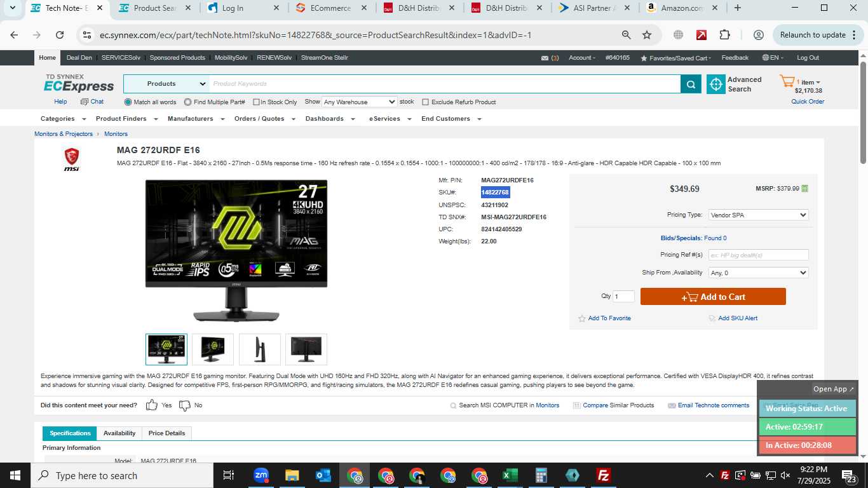The image size is (868, 488).
Task: Select the Specifications tab
Action: point(70,433)
